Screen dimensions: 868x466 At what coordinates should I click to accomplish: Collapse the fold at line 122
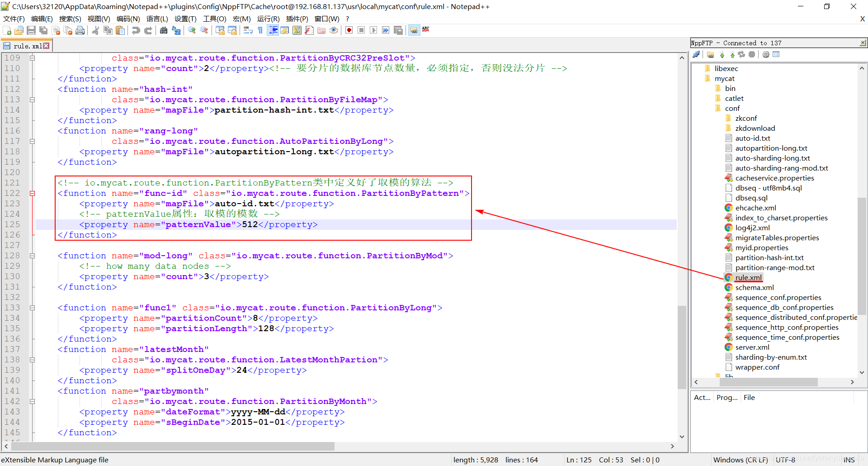coord(33,193)
